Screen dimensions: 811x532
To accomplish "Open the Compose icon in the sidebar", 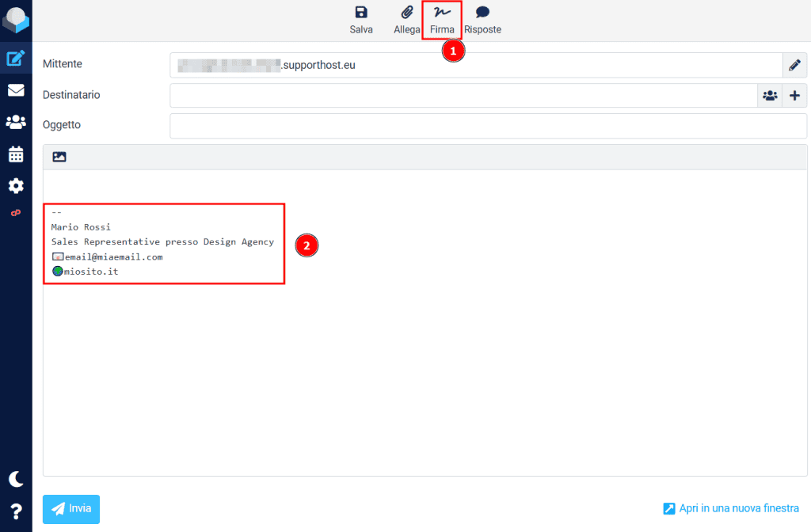I will click(16, 58).
